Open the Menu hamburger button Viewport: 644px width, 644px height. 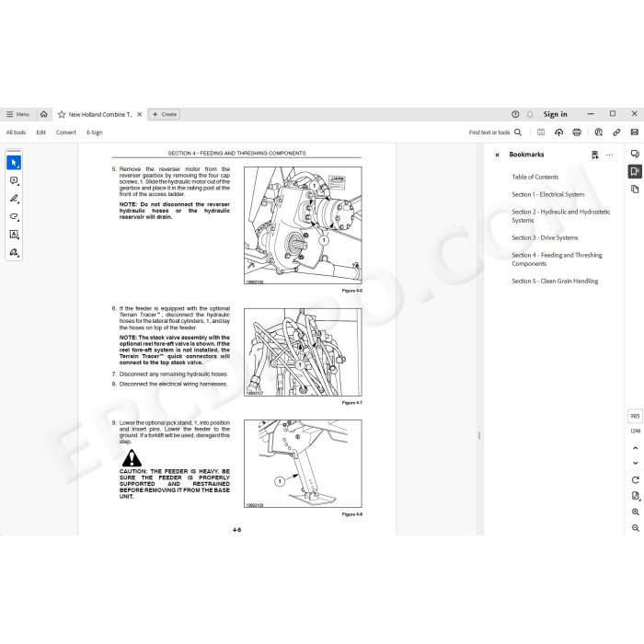[x=17, y=114]
